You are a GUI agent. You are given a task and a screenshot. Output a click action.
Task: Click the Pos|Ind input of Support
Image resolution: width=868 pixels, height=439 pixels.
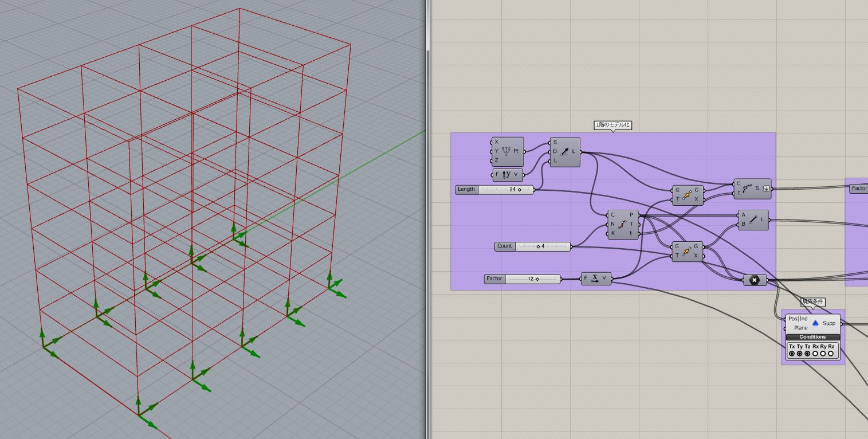[798, 319]
